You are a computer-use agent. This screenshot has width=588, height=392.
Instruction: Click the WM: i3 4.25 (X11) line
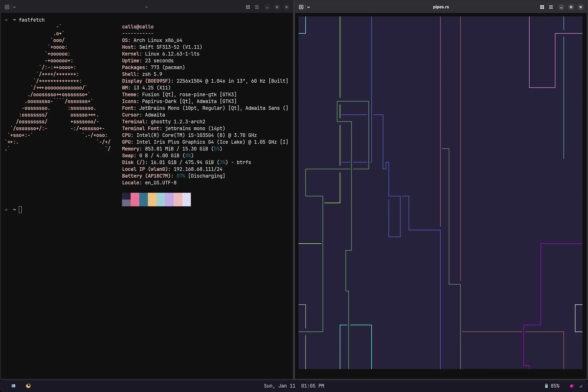pos(146,88)
